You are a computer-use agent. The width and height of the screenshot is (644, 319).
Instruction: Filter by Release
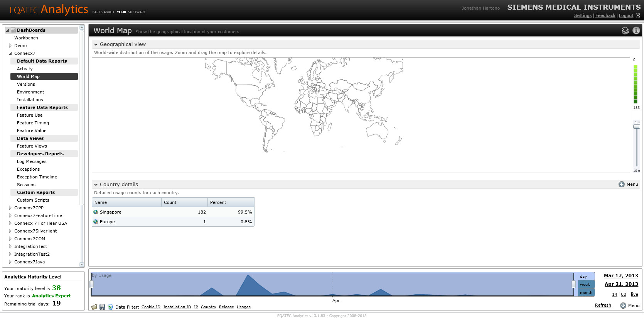point(226,307)
